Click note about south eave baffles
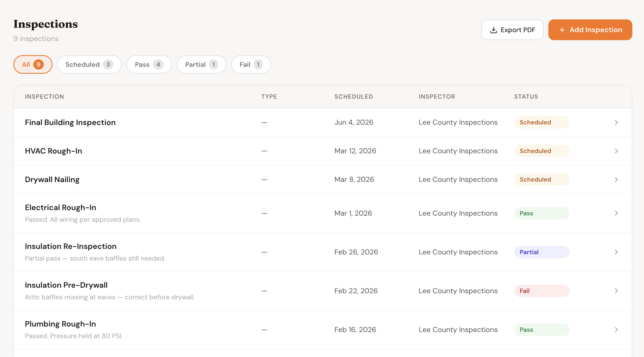The height and width of the screenshot is (357, 644). coord(95,258)
